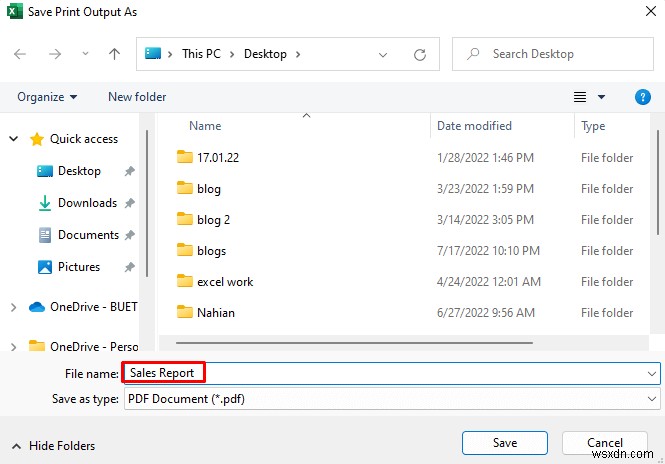Click the New folder command

pyautogui.click(x=137, y=97)
